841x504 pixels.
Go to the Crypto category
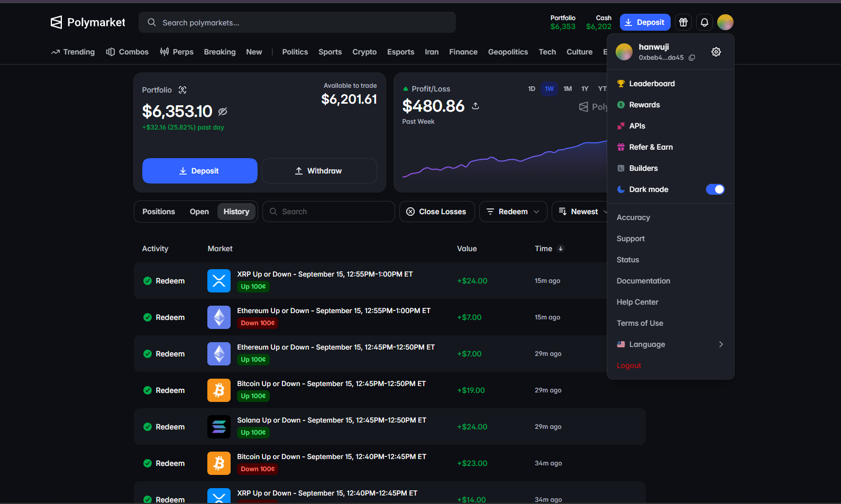tap(364, 52)
